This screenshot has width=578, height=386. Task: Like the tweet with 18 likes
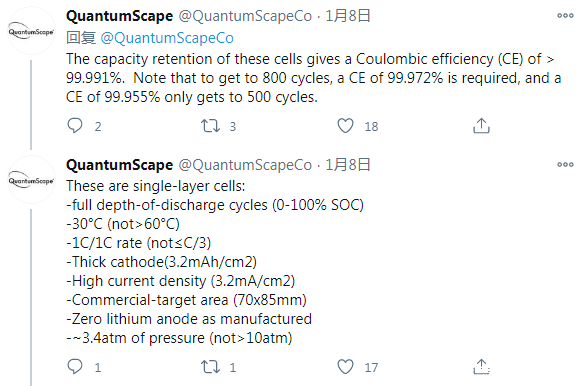click(x=345, y=126)
